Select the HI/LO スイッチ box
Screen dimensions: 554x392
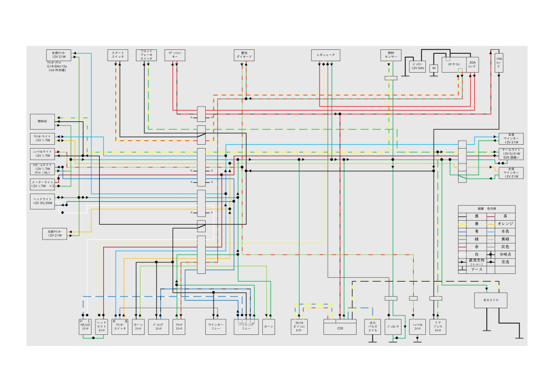[85, 327]
